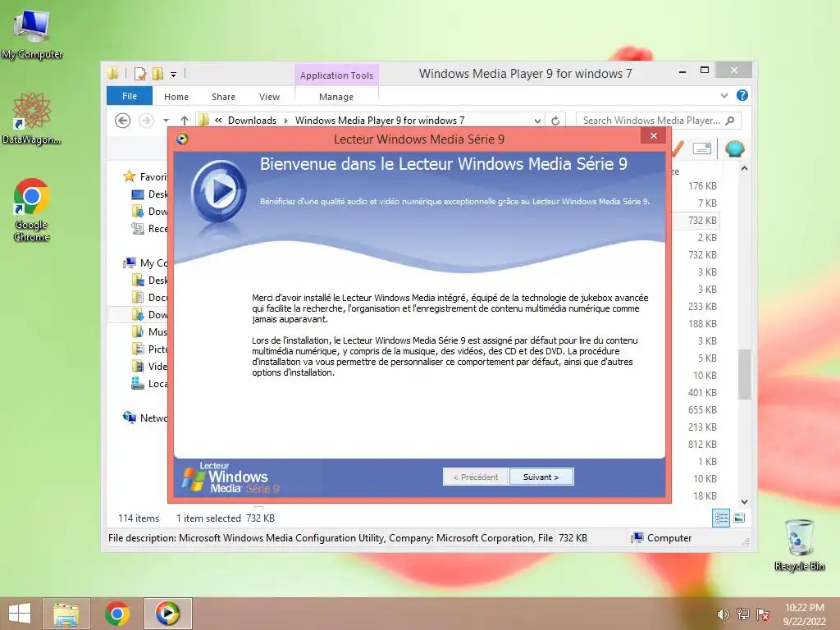Viewport: 840px width, 630px height.
Task: Open the Manage ribbon tab
Action: 336,97
